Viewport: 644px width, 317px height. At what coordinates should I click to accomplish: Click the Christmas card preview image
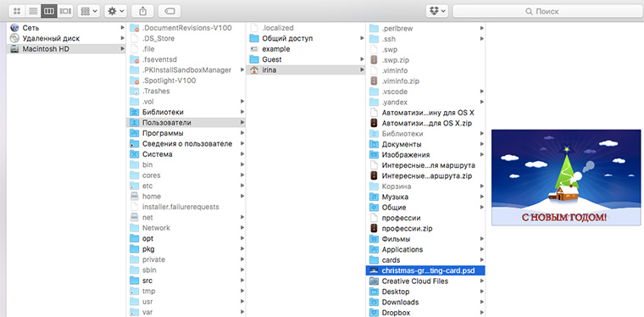coord(566,177)
